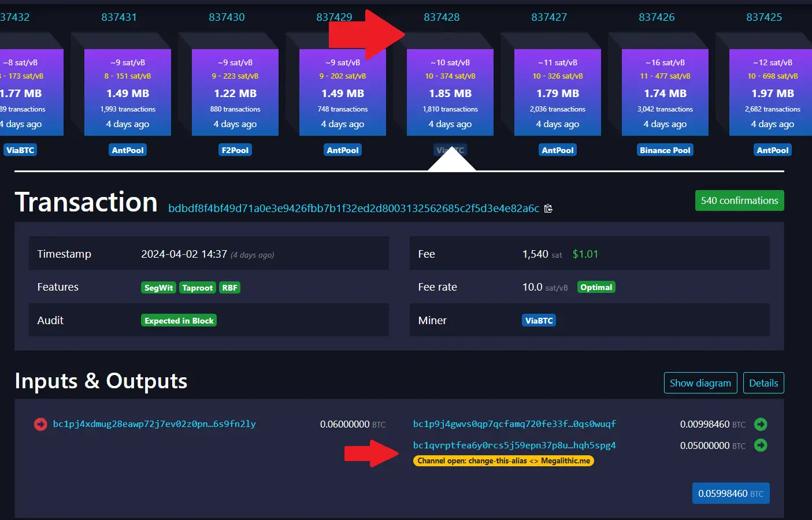
Task: Toggle the Details view
Action: [763, 382]
